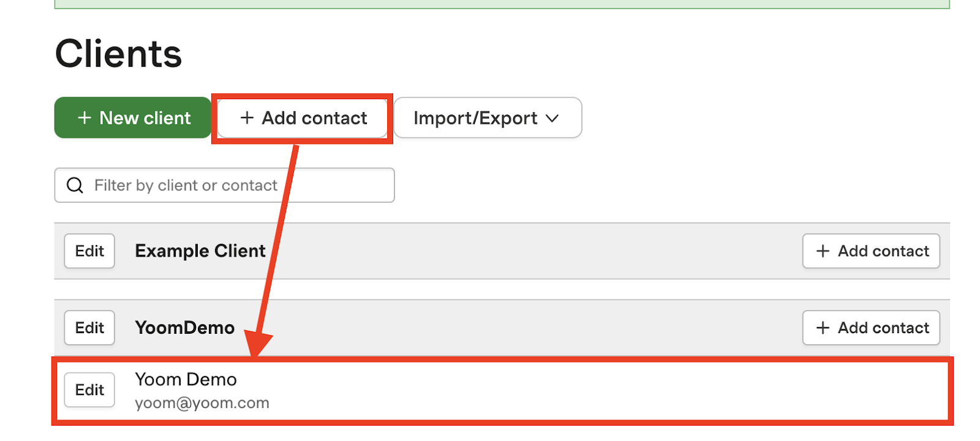Focus the Filter by client or contact field
The width and height of the screenshot is (980, 441).
(233, 185)
